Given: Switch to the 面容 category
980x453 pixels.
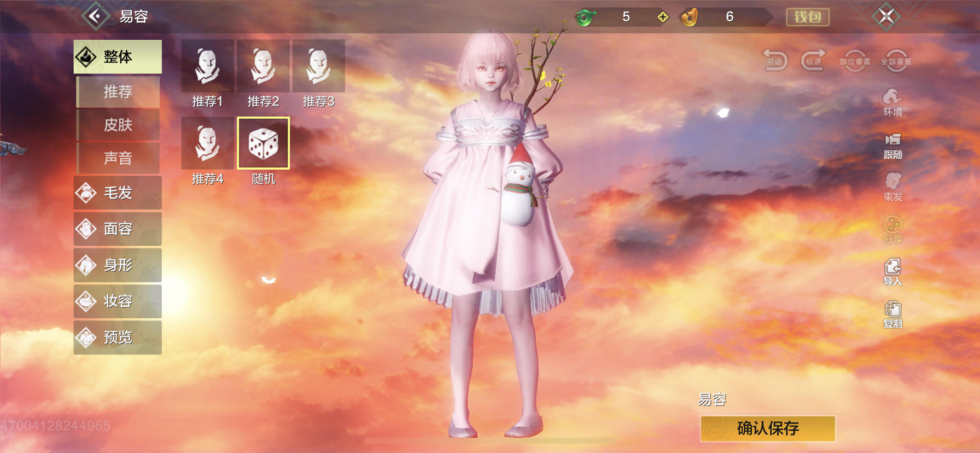Looking at the screenshot, I should coord(118,229).
